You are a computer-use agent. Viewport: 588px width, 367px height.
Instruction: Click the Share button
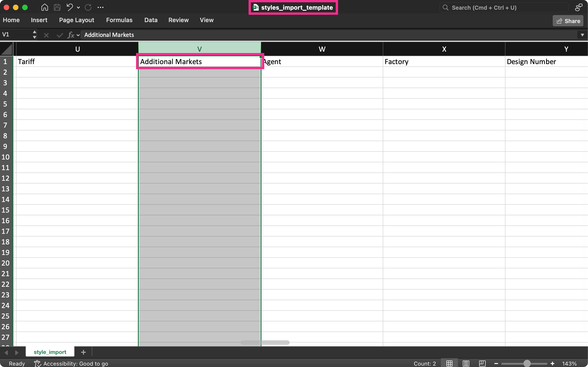[x=568, y=21]
